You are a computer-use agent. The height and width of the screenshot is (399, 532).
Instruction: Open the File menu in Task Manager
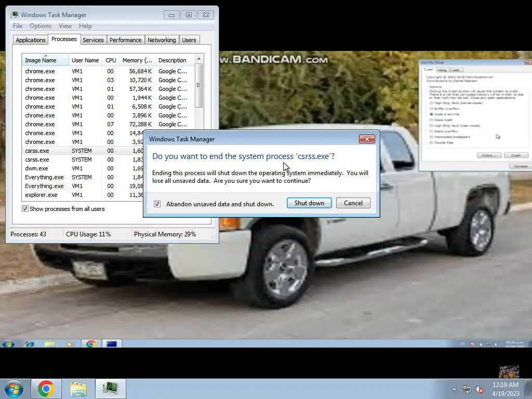tap(18, 26)
